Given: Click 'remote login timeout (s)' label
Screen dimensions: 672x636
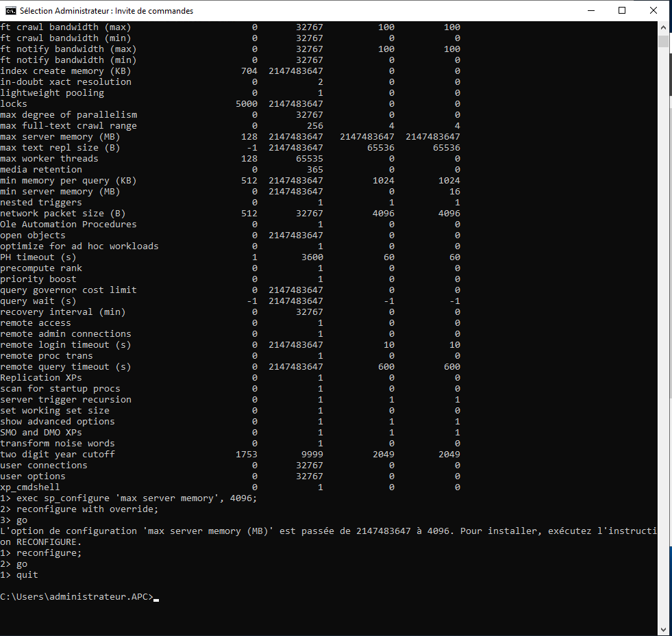Looking at the screenshot, I should pyautogui.click(x=66, y=345).
